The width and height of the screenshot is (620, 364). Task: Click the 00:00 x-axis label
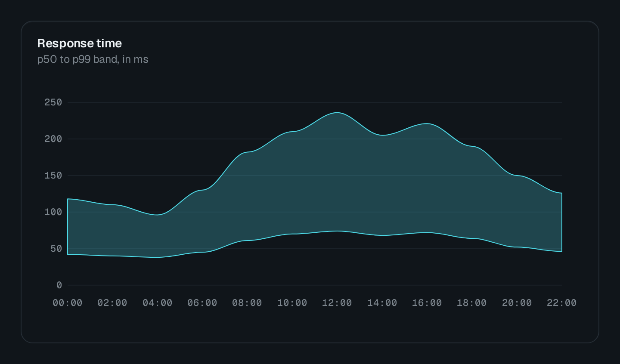(68, 303)
